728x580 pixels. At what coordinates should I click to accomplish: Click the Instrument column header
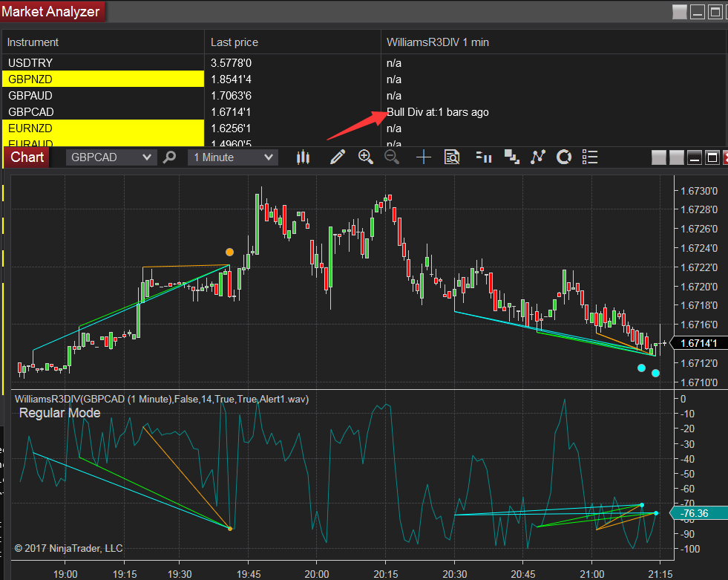pyautogui.click(x=103, y=42)
